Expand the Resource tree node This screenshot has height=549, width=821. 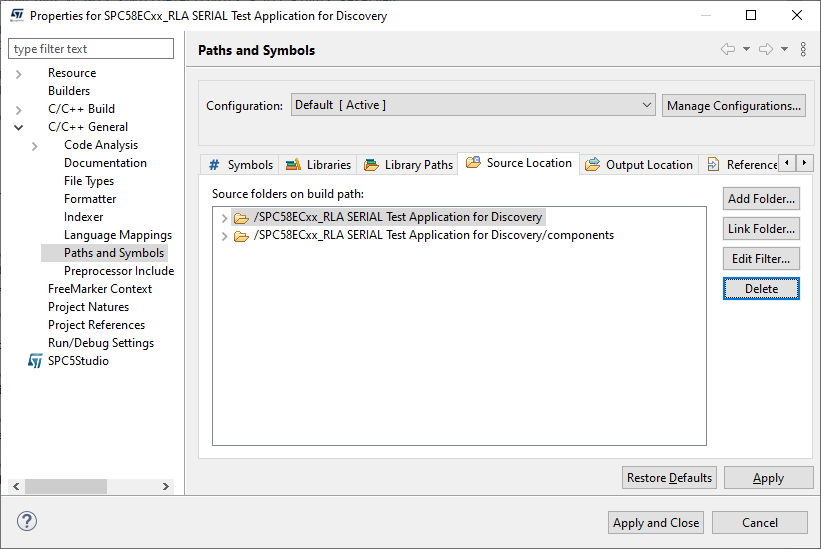pyautogui.click(x=19, y=73)
